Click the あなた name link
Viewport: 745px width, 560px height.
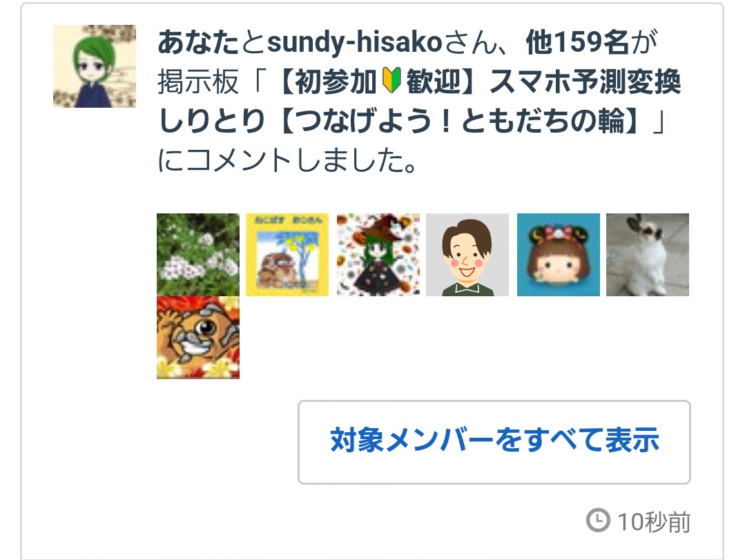[x=198, y=42]
